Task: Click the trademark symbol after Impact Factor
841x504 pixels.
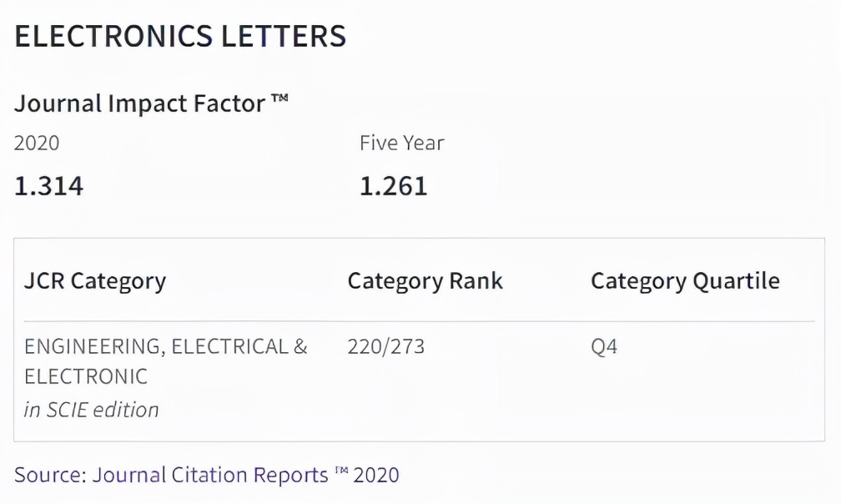Action: point(279,100)
